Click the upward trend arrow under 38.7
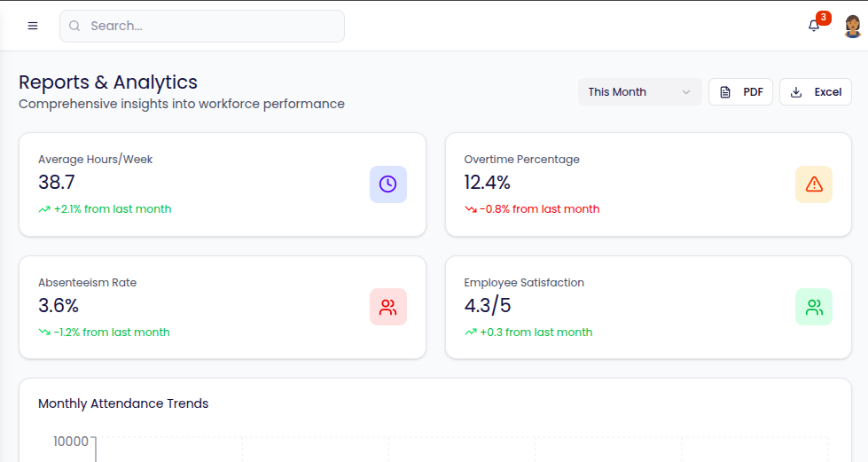 pos(44,210)
